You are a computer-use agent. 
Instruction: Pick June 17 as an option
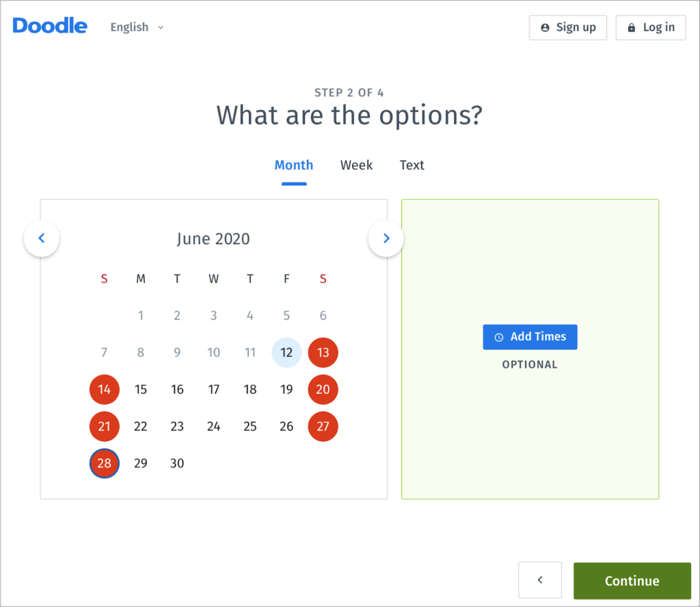(214, 390)
